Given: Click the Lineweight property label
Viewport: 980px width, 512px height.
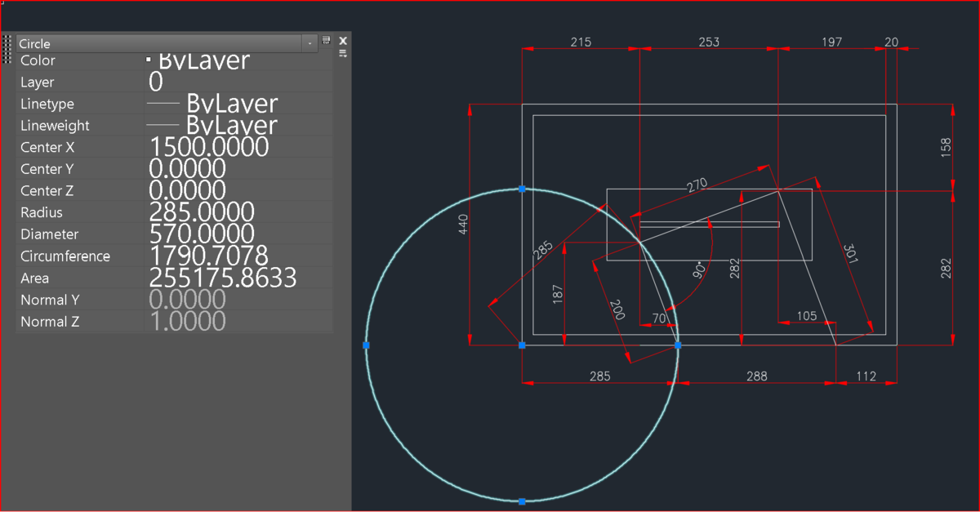Looking at the screenshot, I should [55, 126].
